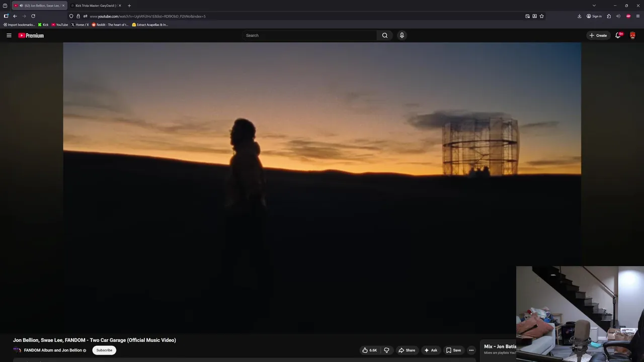Viewport: 644px width, 362px height.
Task: Like the video with thumbs up
Action: pos(369,350)
